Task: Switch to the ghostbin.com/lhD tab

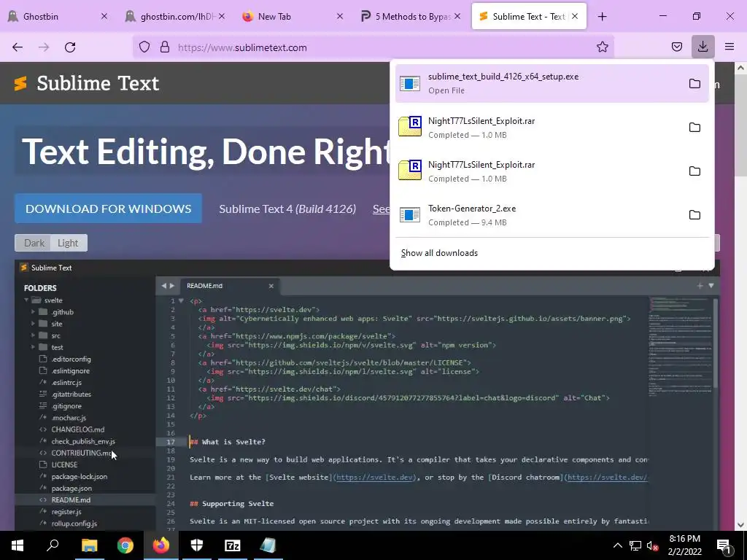Action: (x=174, y=17)
